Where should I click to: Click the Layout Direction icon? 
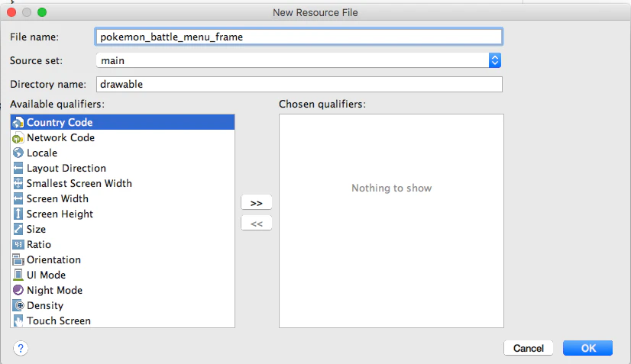[18, 168]
